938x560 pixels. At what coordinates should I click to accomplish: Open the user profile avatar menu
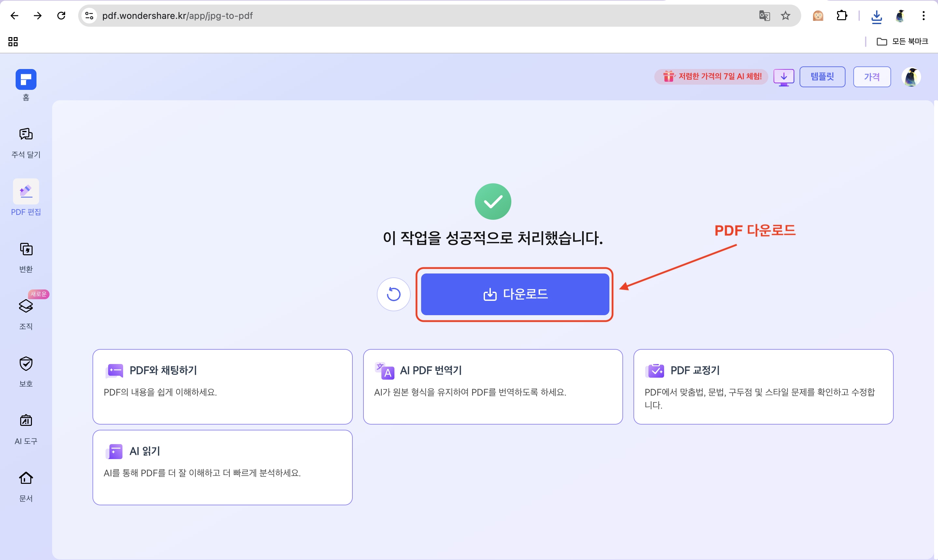click(911, 77)
